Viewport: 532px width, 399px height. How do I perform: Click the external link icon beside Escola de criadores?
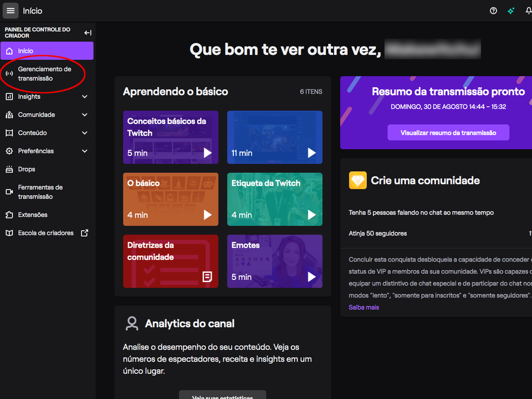click(85, 233)
